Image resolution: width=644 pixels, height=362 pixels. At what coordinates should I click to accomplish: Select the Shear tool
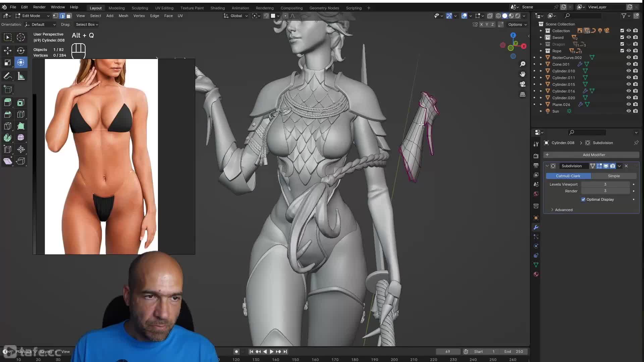click(7, 161)
